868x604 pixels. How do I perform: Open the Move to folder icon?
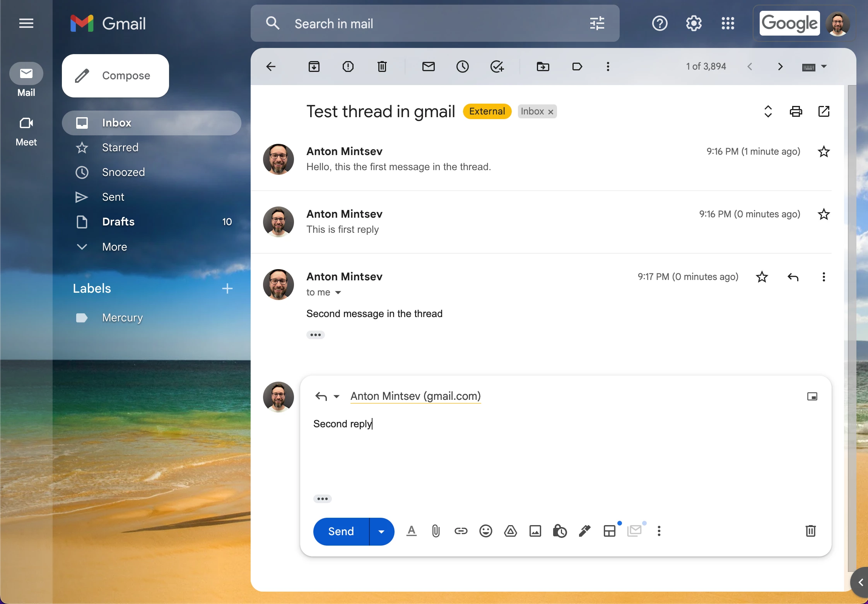(x=543, y=67)
